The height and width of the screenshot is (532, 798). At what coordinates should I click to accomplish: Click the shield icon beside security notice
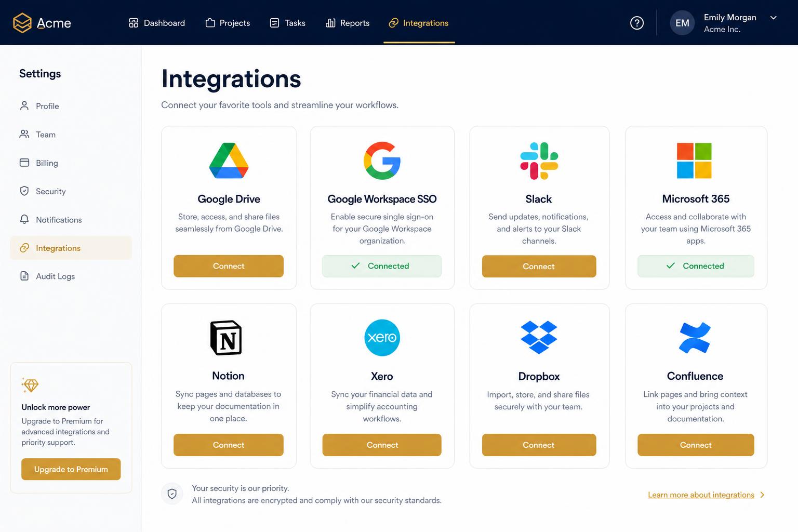(x=172, y=494)
